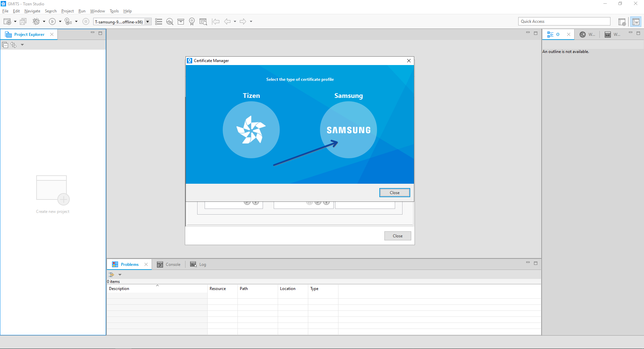The image size is (644, 349).
Task: Open the Window menu
Action: [x=97, y=11]
